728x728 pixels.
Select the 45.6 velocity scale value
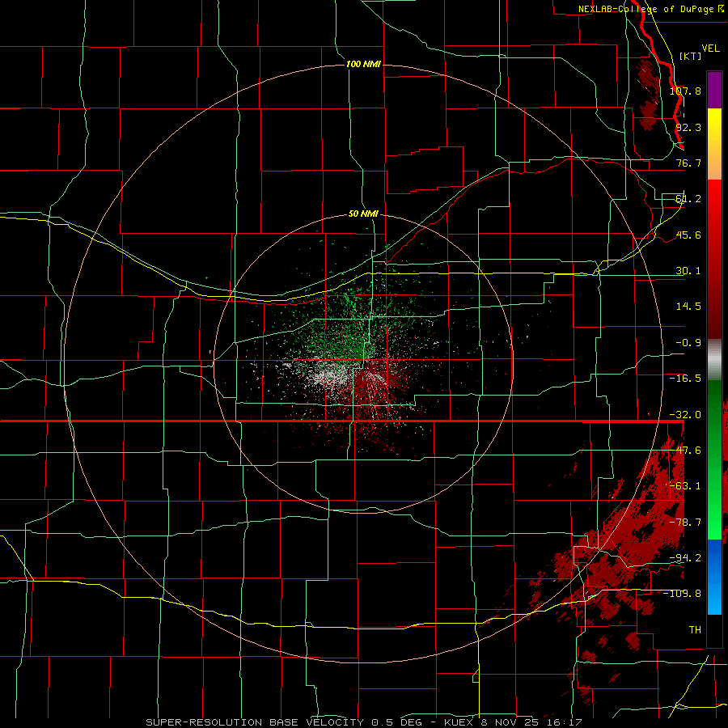(x=688, y=235)
